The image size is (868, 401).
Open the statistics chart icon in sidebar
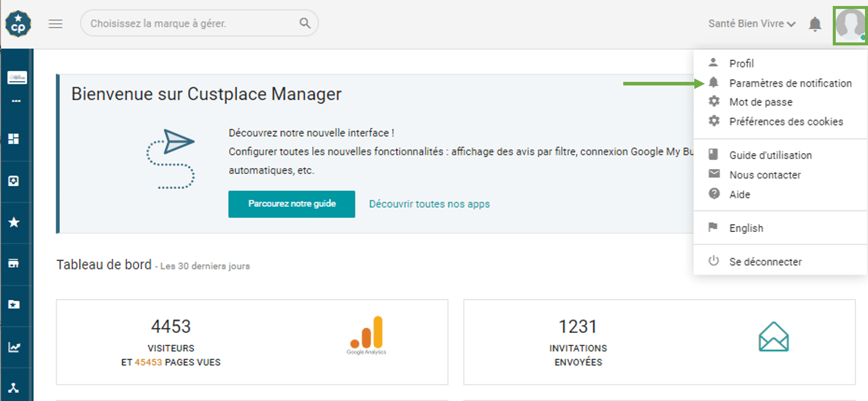14,347
